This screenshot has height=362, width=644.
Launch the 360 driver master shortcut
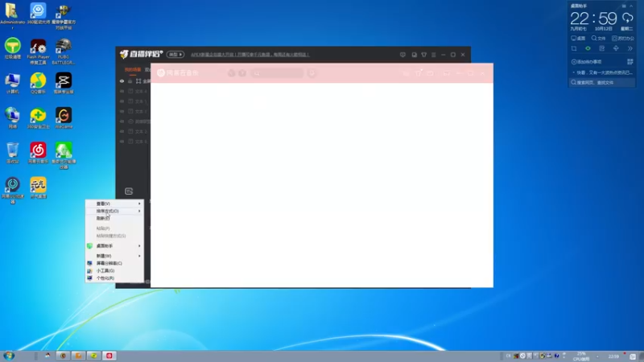tap(38, 14)
